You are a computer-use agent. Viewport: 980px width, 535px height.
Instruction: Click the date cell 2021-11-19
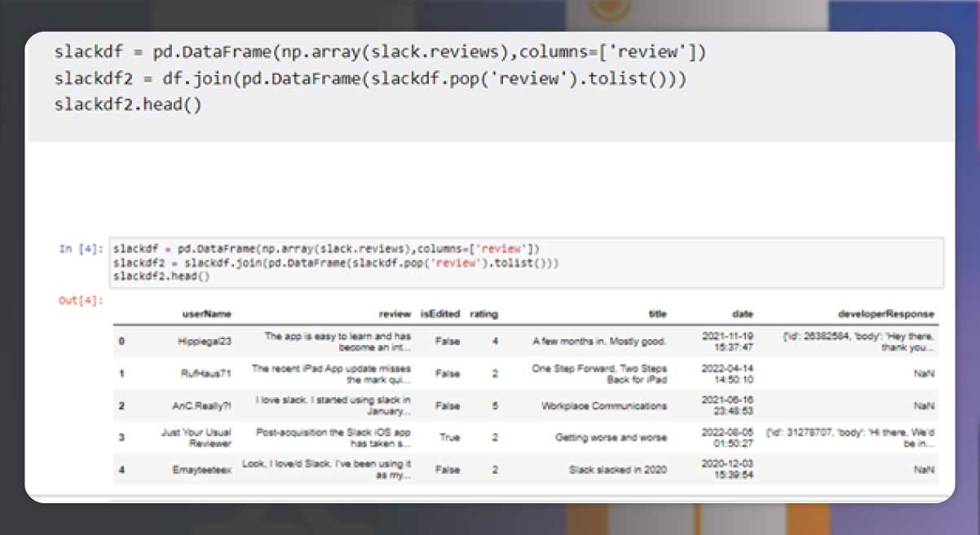pyautogui.click(x=727, y=342)
